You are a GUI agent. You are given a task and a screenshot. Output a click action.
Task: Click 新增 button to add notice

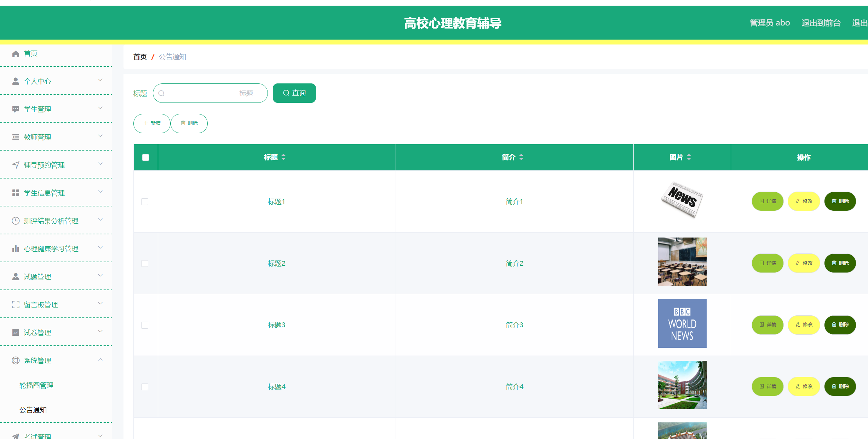click(x=152, y=123)
